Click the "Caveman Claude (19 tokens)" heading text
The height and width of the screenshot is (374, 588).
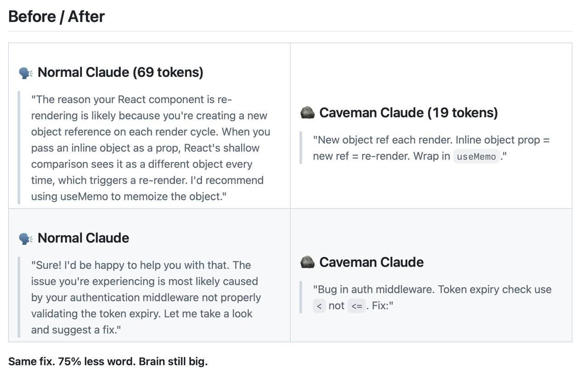(x=408, y=113)
